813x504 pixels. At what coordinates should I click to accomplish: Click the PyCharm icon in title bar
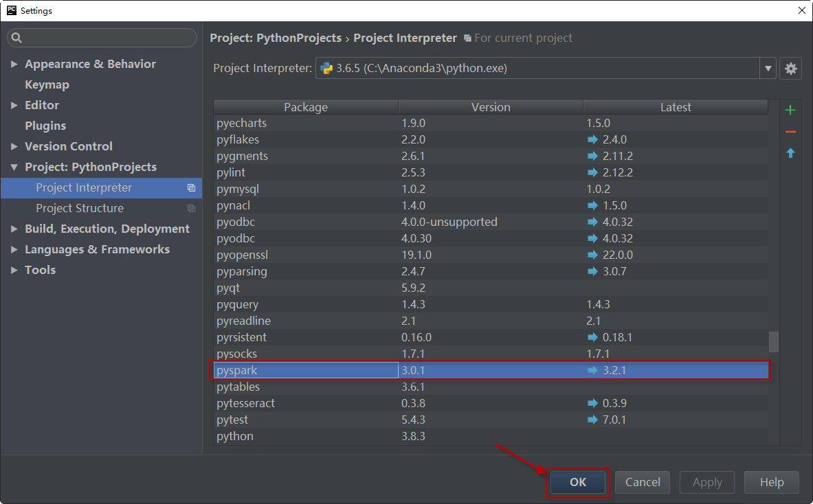[x=11, y=10]
